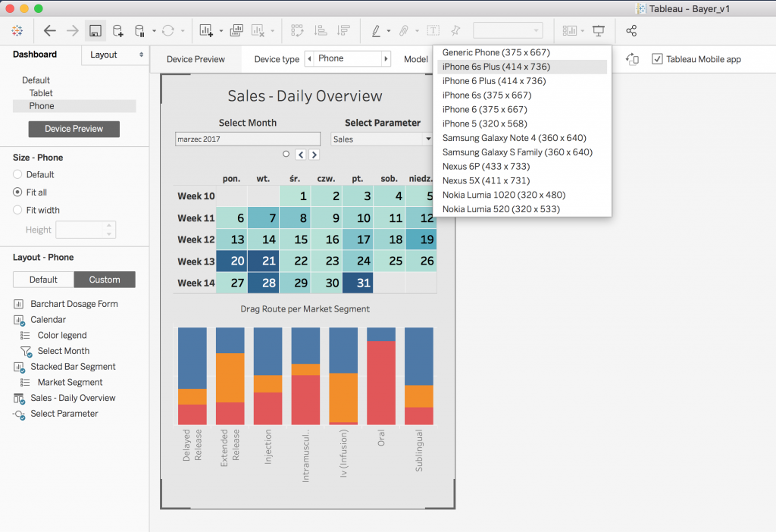
Task: Click the Undo back arrow
Action: 50,31
